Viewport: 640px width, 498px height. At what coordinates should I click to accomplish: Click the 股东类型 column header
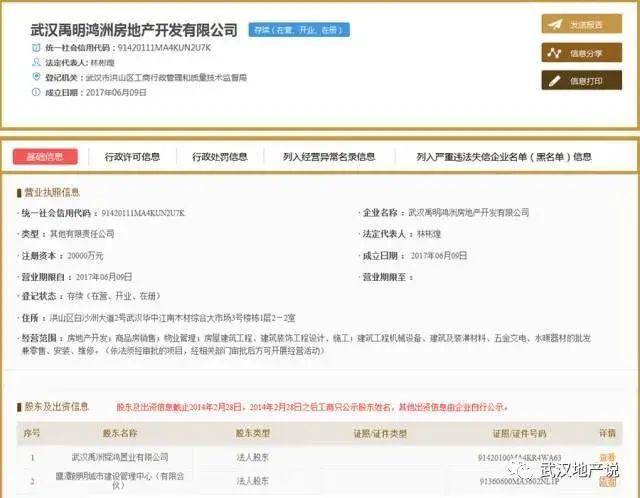253,433
